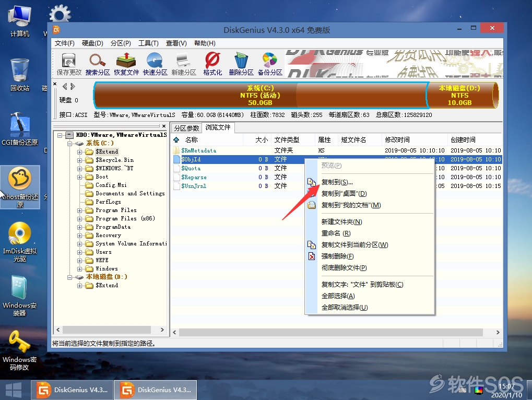Collapse the HD0 VMware disk tree node
The height and width of the screenshot is (400, 532).
coord(60,135)
